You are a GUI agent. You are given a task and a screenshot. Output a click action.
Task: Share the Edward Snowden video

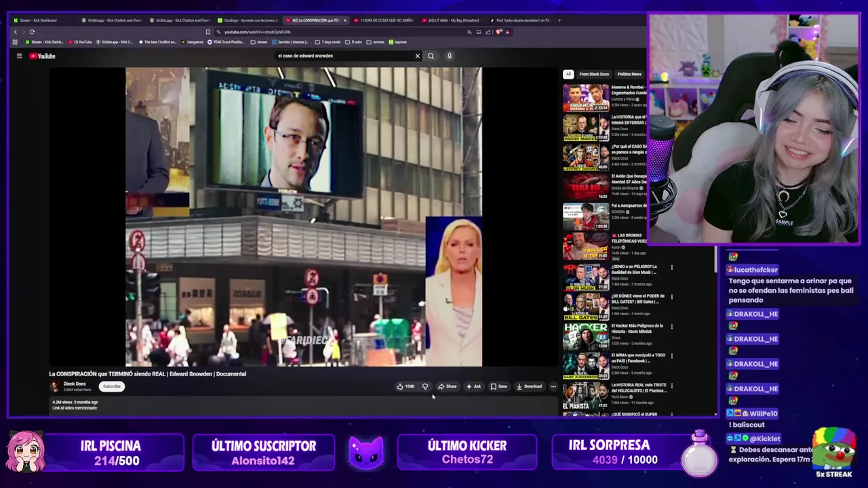coord(447,386)
